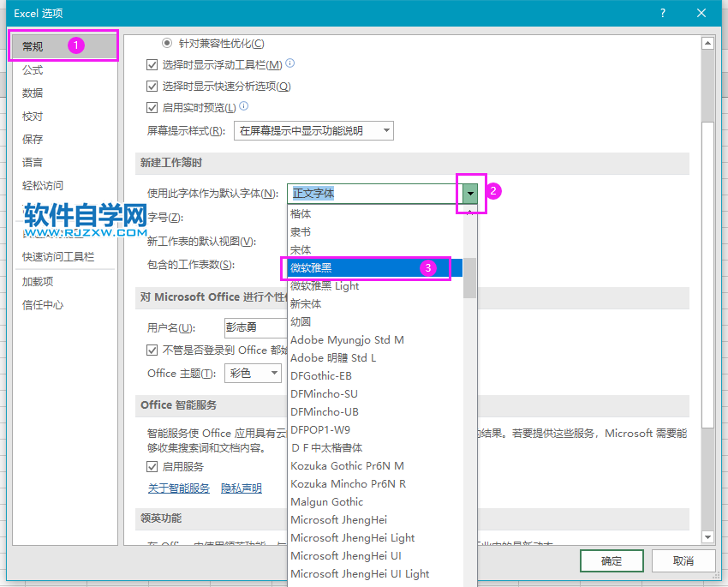Uncheck the 不管是否登录到 Office checkbox
The image size is (728, 587).
[152, 350]
